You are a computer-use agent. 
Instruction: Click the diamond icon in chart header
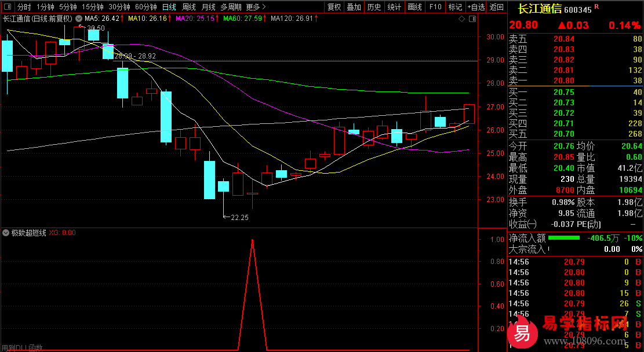click(461, 19)
